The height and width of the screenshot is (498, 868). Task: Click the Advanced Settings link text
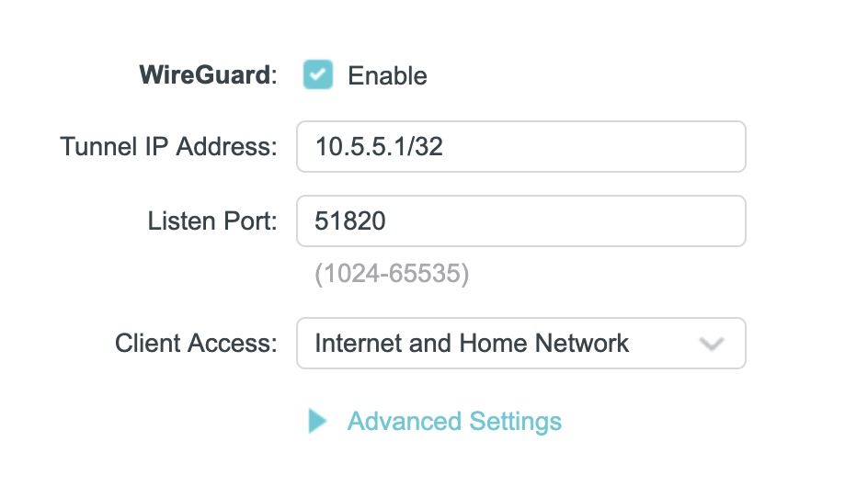pyautogui.click(x=454, y=422)
